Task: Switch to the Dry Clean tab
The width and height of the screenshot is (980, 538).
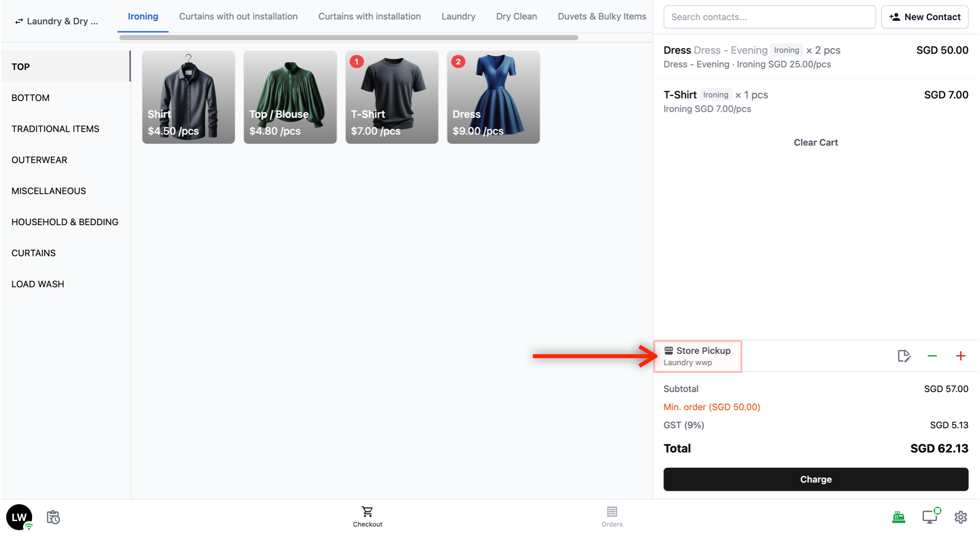Action: pos(516,16)
